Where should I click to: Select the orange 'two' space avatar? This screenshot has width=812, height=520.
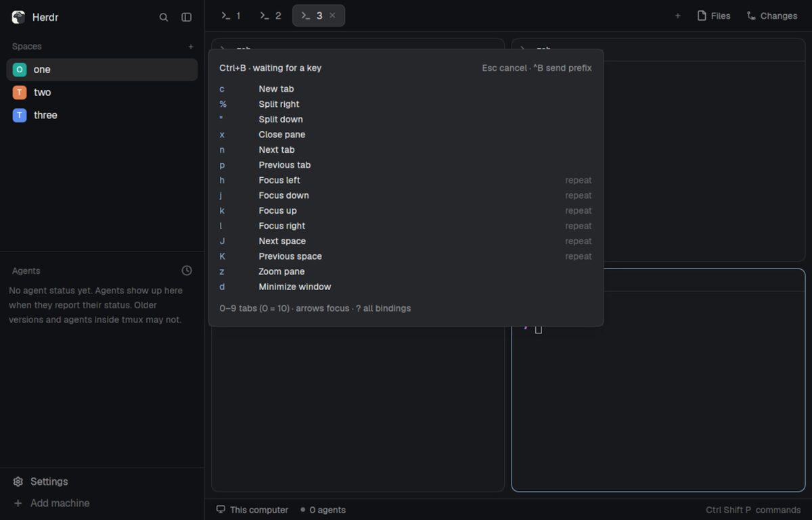[x=20, y=93]
